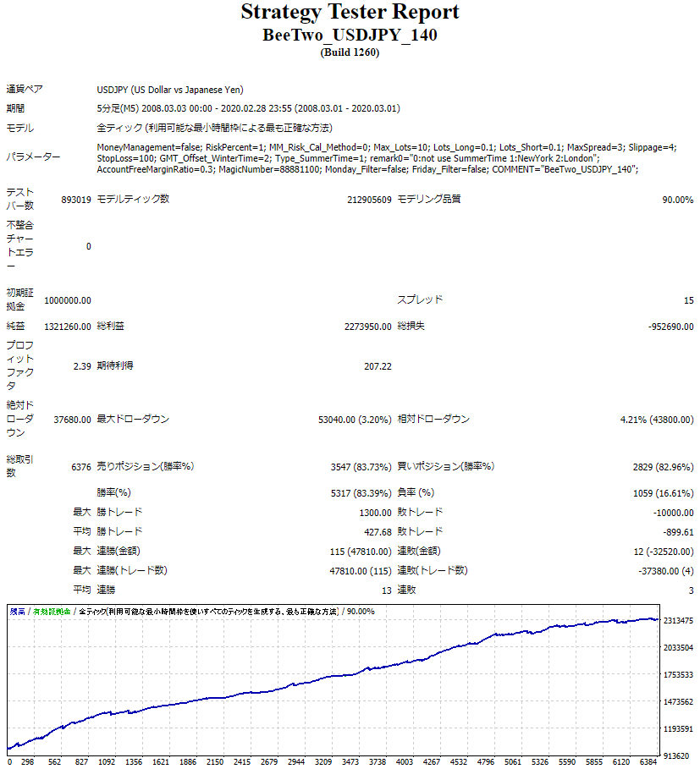Click the loss rate value 1059 (16.61%)
700x769 pixels.
[664, 493]
